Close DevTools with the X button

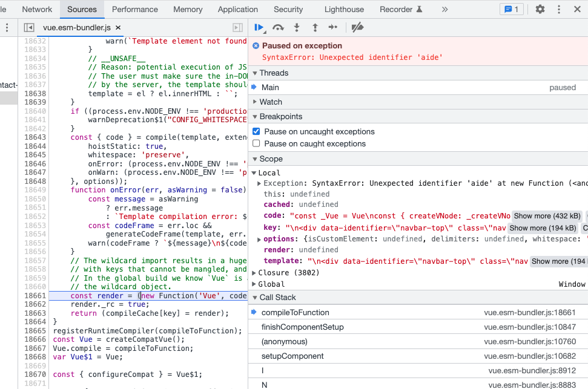pos(577,9)
